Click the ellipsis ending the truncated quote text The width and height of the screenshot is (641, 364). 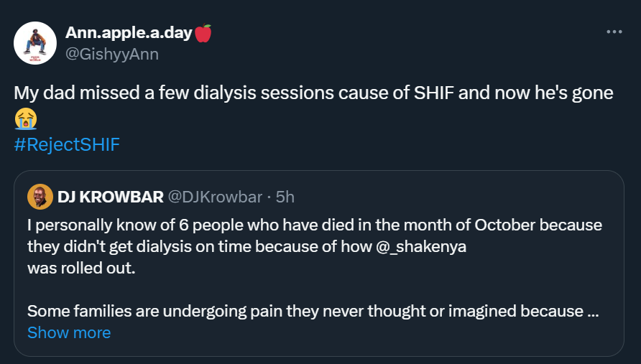594,311
